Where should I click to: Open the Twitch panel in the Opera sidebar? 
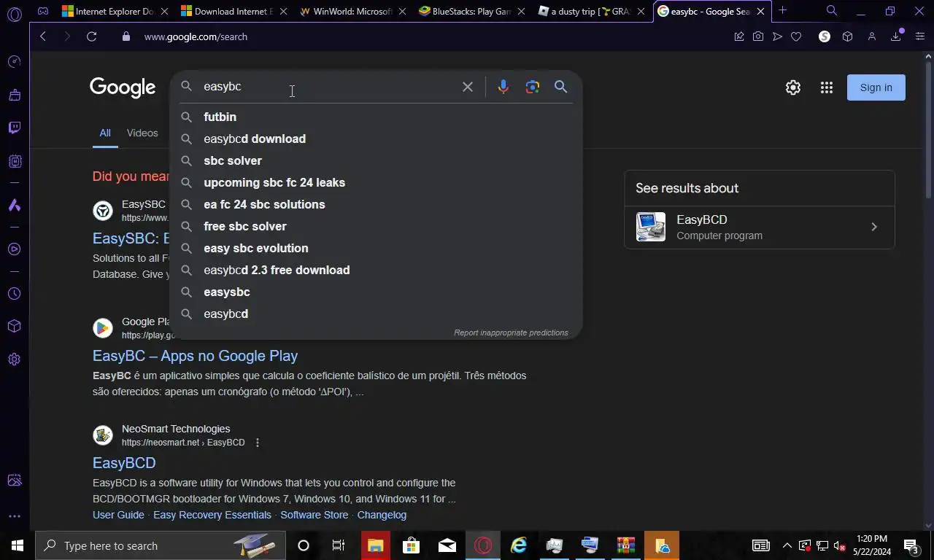pyautogui.click(x=14, y=128)
